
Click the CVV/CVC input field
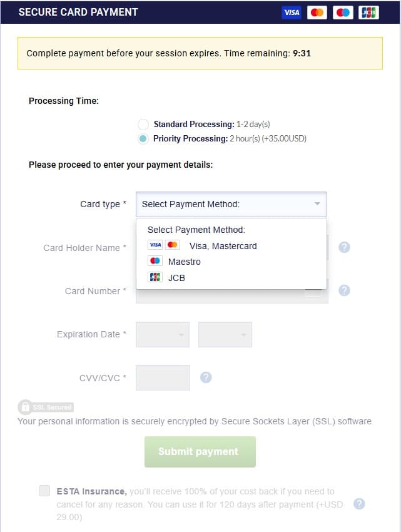(x=163, y=377)
